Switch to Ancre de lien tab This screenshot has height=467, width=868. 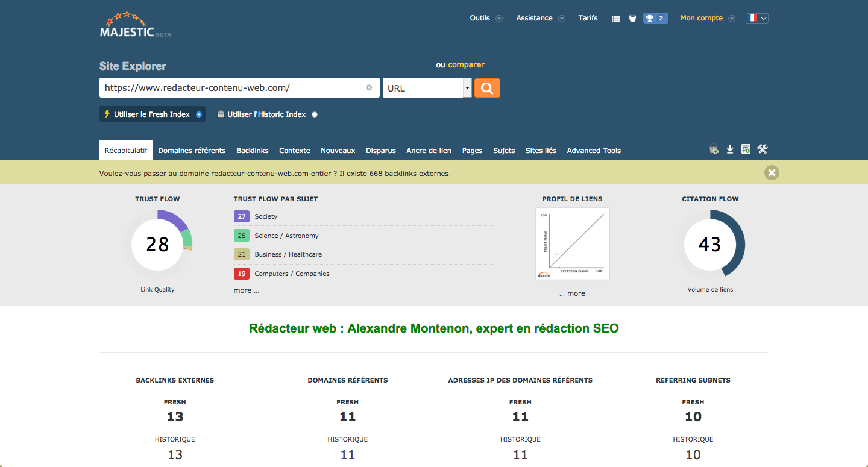coord(429,151)
